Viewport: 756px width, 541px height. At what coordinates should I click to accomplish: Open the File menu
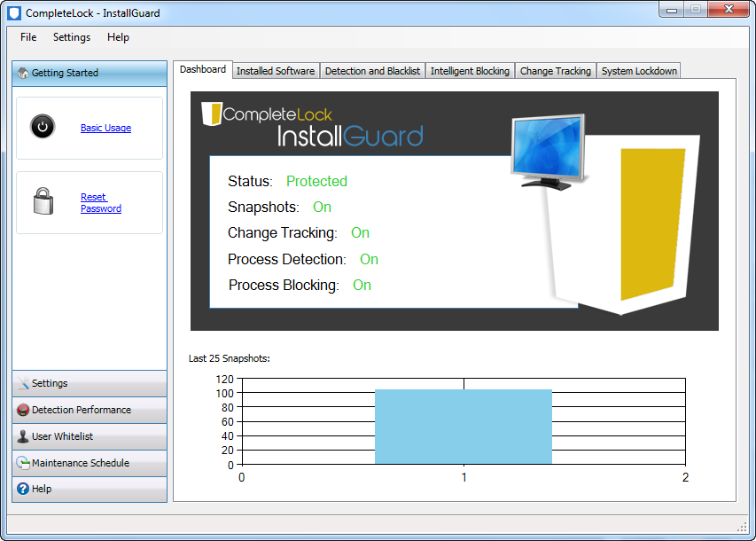28,37
